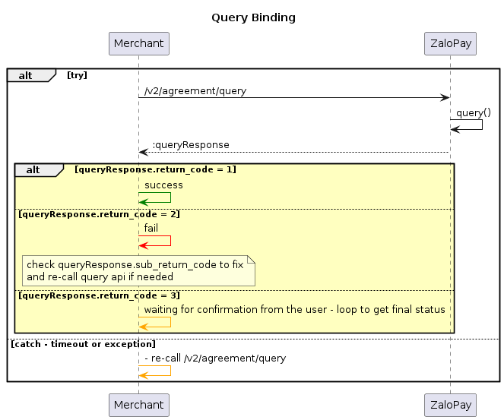Click the orange self-arrow under re-call label

click(x=154, y=371)
